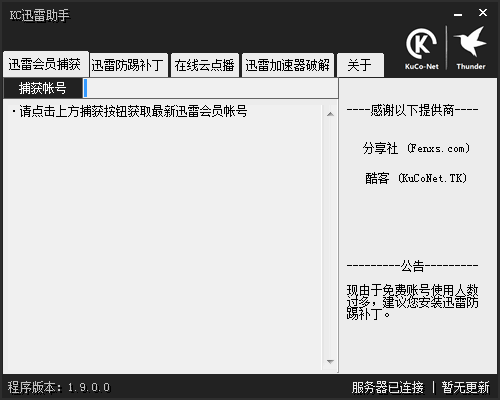Select the 在线云点播 tab

point(205,65)
